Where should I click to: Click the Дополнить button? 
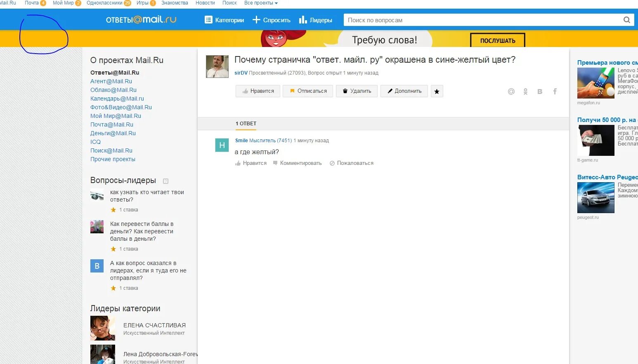click(x=404, y=91)
